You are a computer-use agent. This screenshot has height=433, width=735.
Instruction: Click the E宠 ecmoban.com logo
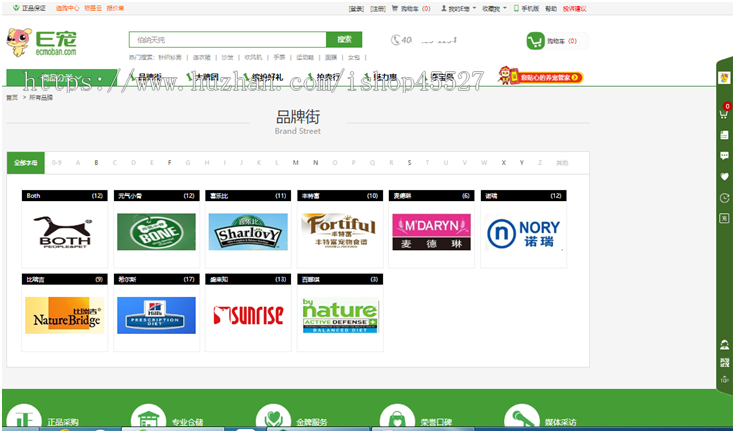click(x=41, y=42)
